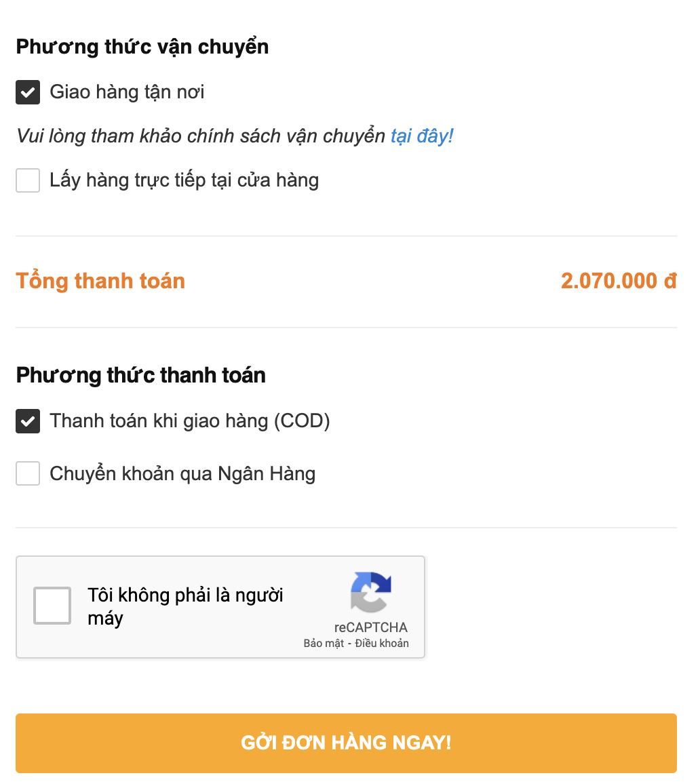Click the 'Thanh toán khi giao hàng (COD)' label
This screenshot has width=700, height=784.
click(x=189, y=421)
